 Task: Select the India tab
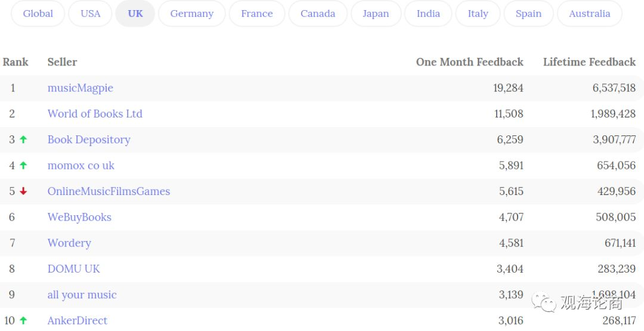point(428,14)
